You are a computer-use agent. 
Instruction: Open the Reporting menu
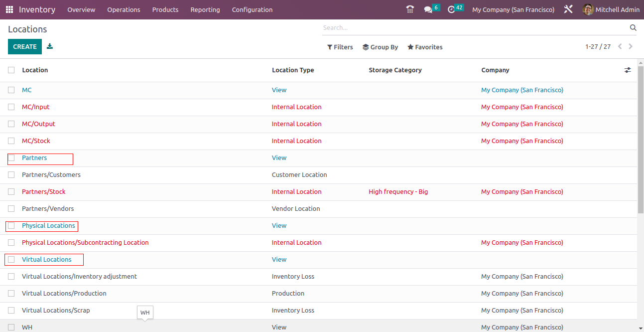[205, 9]
